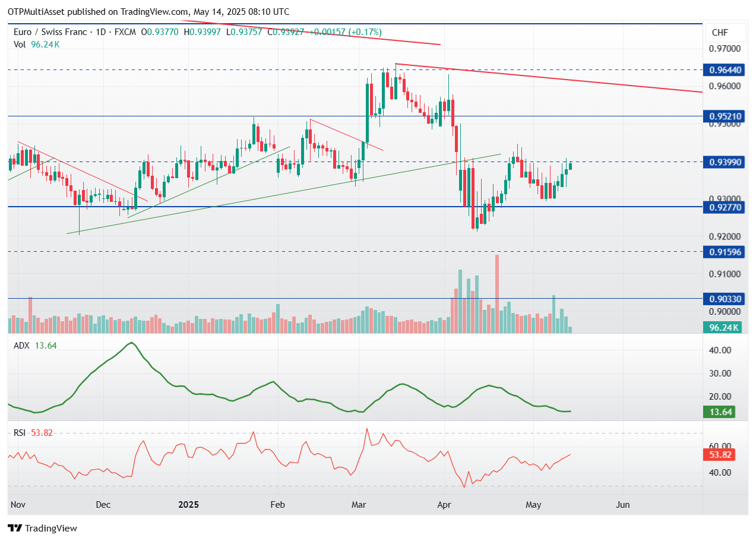Viewport: 756px width, 541px height.
Task: Click the TradingView logo at bottom left
Action: click(x=42, y=528)
